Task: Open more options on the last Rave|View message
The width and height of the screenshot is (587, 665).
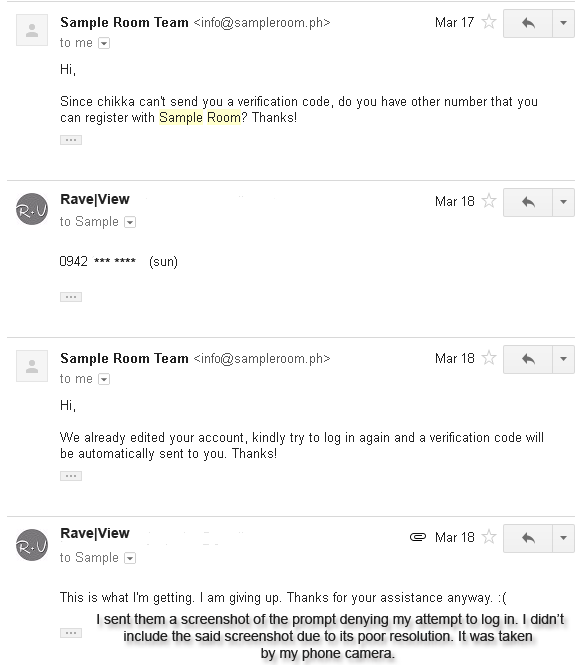Action: 564,538
